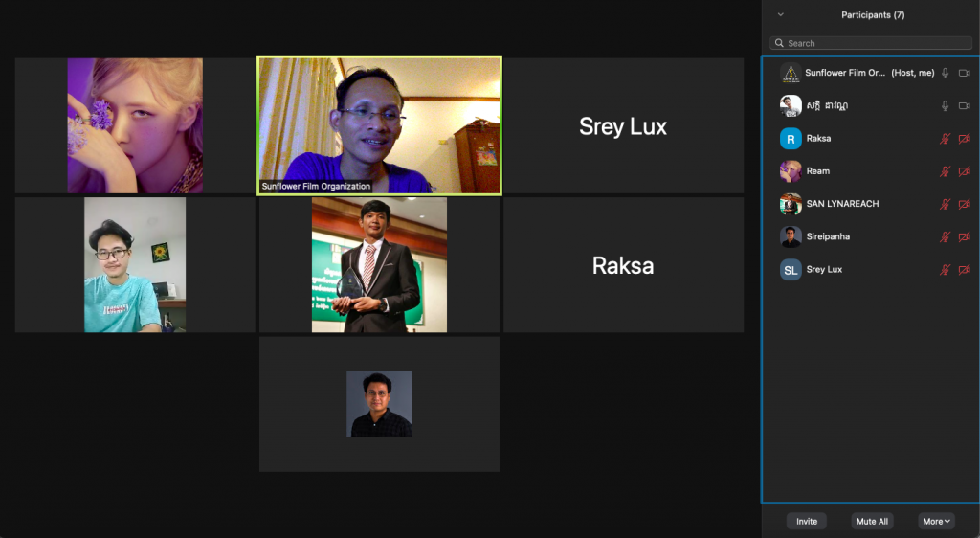This screenshot has height=538, width=980.
Task: Open the More dropdown at the panel bottom
Action: tap(936, 521)
